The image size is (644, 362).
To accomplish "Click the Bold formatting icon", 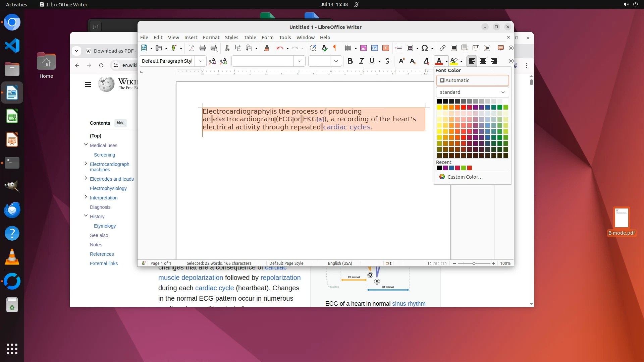I will coord(350,61).
